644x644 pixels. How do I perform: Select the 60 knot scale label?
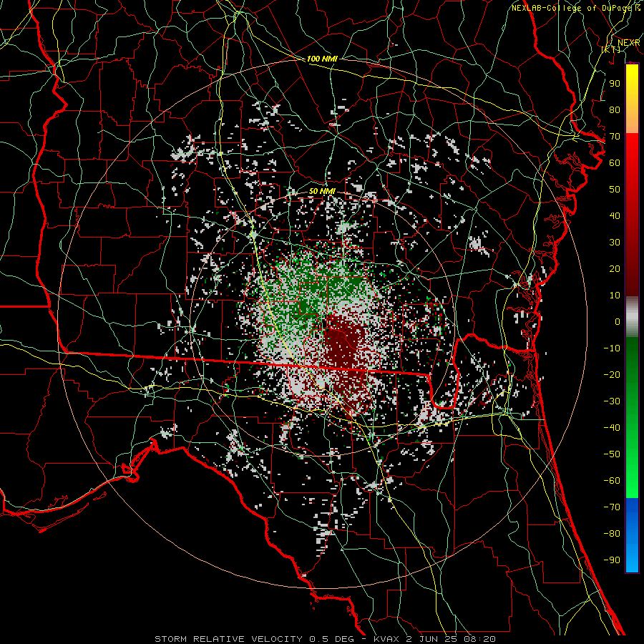tap(615, 162)
